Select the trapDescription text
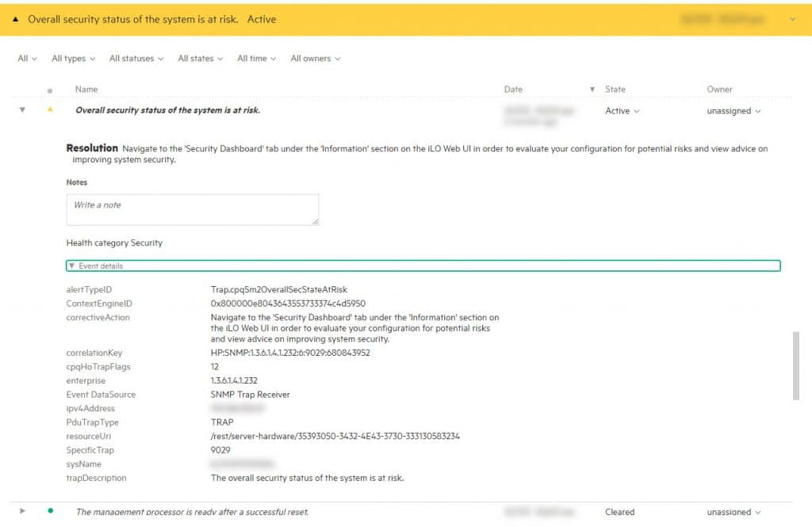The height and width of the screenshot is (527, 812). [x=307, y=478]
